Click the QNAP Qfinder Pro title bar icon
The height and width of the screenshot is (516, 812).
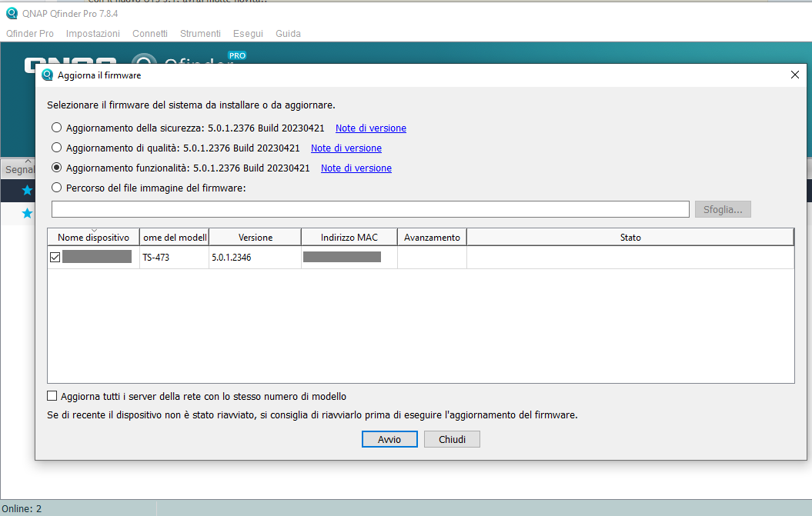coord(12,13)
